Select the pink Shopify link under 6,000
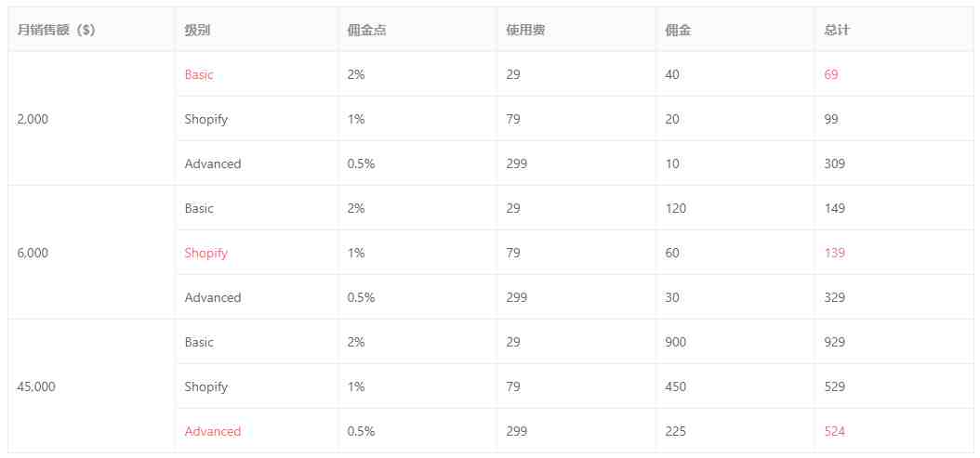The width and height of the screenshot is (980, 458). [206, 253]
